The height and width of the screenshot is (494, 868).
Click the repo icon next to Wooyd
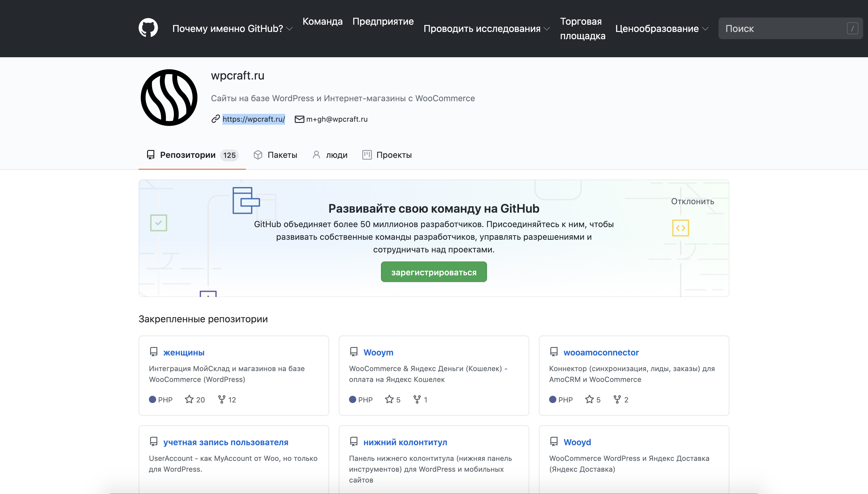554,442
